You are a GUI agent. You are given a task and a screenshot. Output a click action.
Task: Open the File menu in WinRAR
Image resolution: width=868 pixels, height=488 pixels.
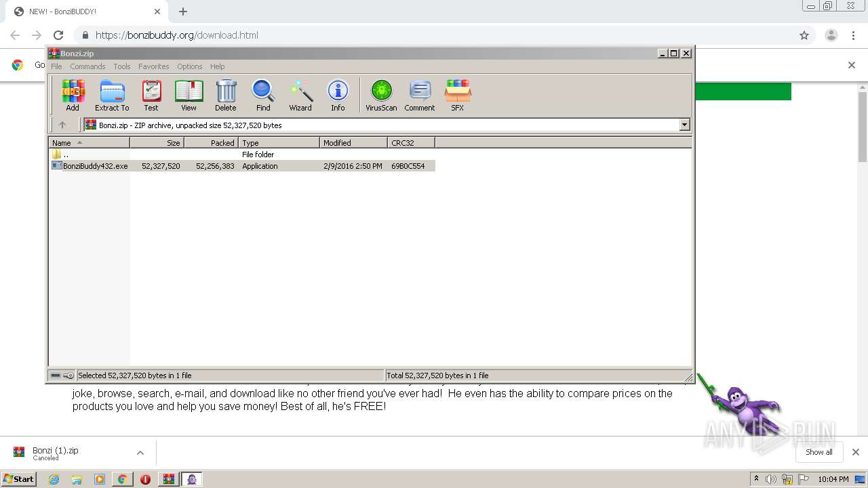tap(56, 66)
